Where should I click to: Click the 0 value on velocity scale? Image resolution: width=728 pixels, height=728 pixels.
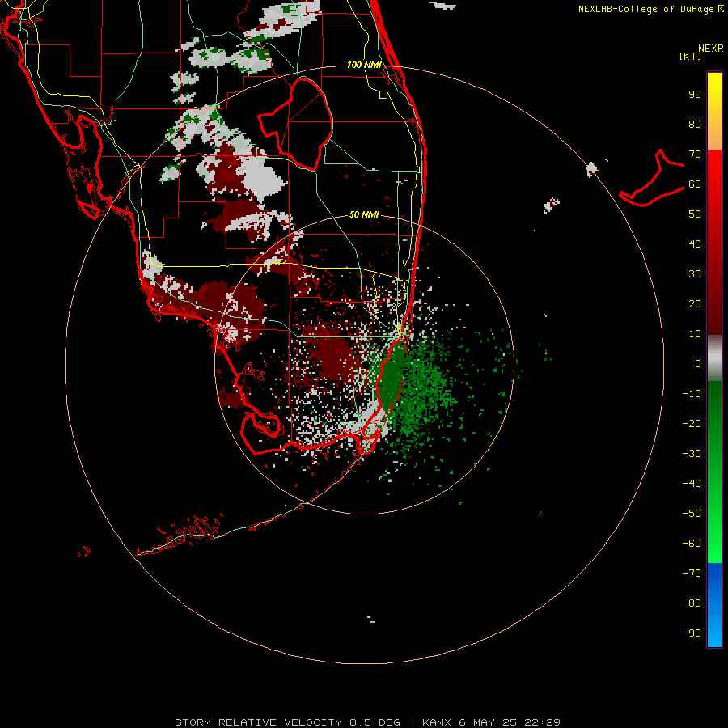click(698, 364)
